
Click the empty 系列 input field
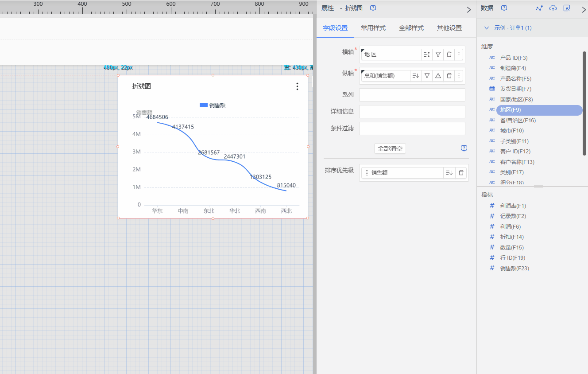[x=412, y=95]
